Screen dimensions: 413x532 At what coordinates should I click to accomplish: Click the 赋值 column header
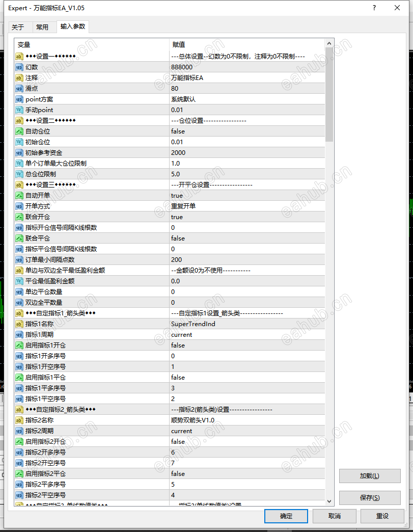click(247, 44)
